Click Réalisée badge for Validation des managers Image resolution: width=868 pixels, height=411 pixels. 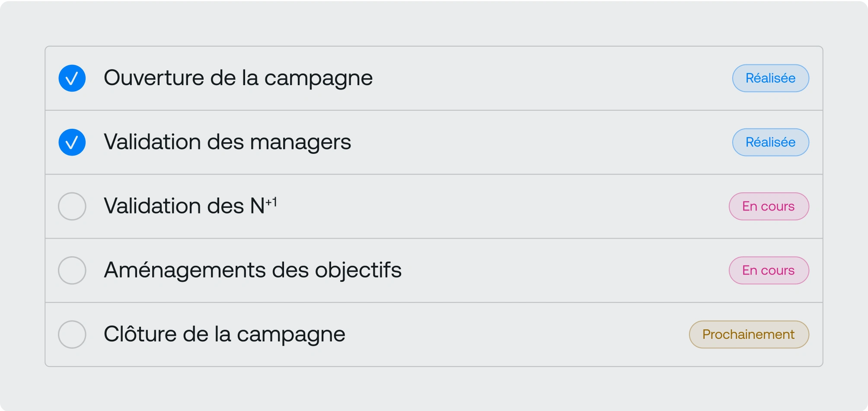[770, 142]
